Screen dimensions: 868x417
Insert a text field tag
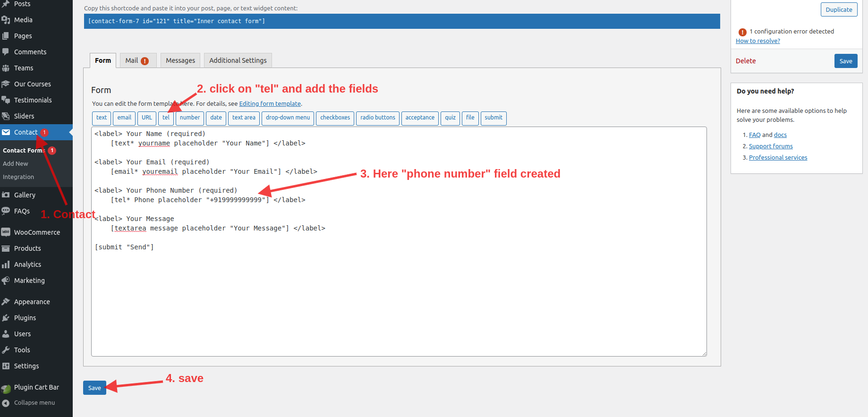point(102,118)
